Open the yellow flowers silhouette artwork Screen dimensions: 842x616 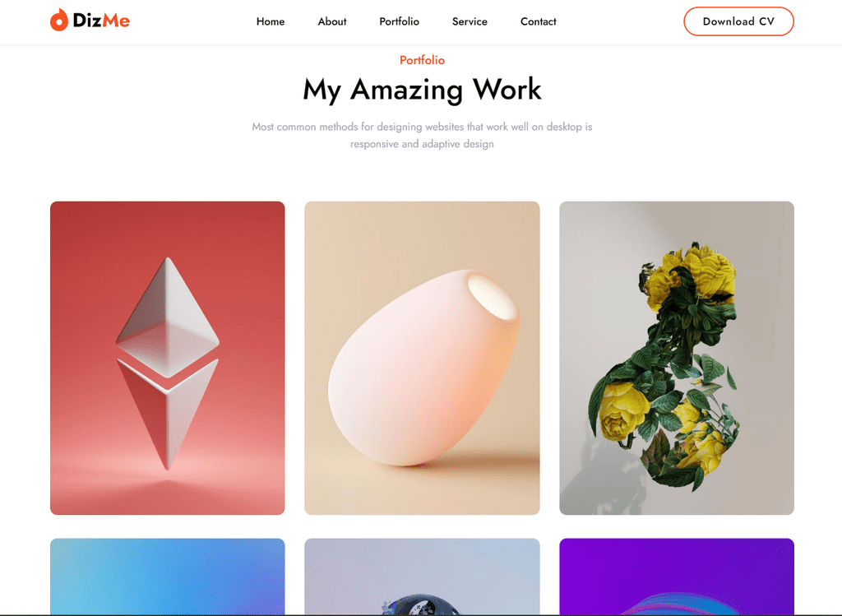tap(677, 358)
